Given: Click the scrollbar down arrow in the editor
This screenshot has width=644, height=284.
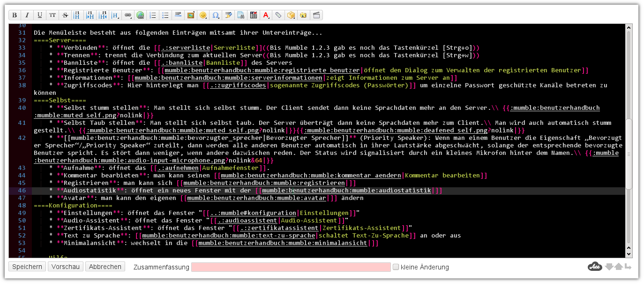Looking at the screenshot, I should [629, 253].
